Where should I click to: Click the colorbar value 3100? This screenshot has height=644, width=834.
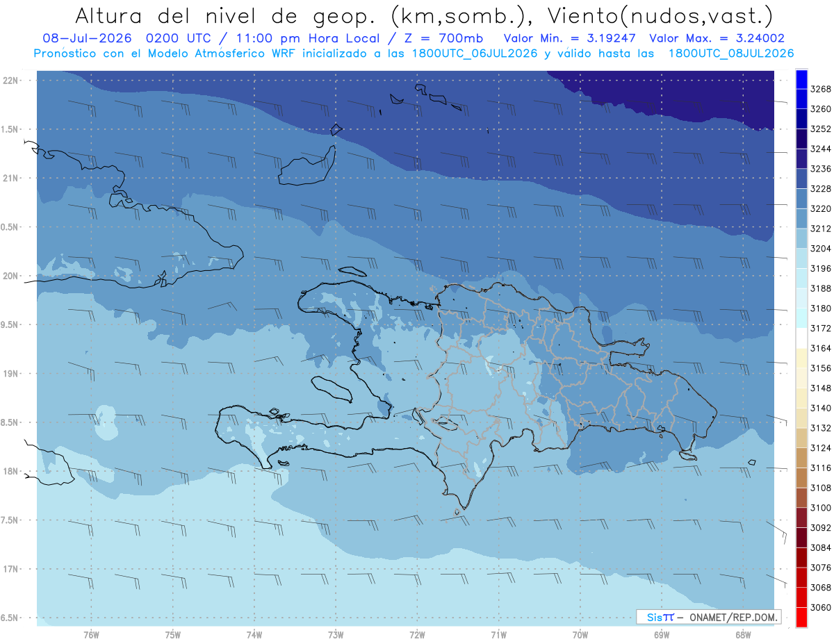click(820, 508)
